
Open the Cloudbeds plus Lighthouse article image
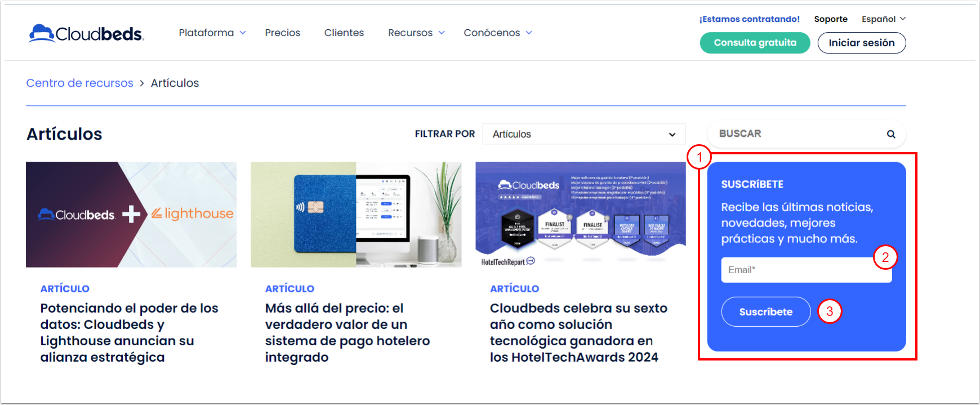coord(131,215)
